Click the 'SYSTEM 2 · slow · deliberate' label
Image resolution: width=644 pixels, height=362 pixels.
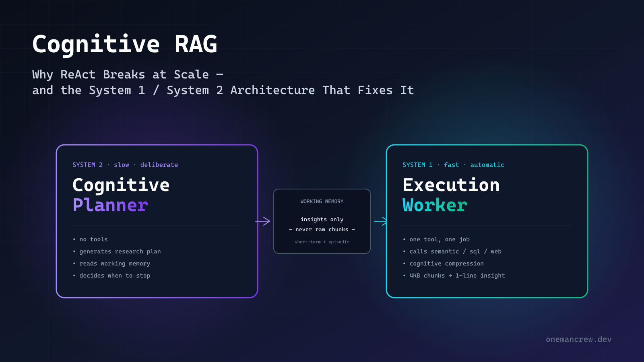click(x=125, y=165)
